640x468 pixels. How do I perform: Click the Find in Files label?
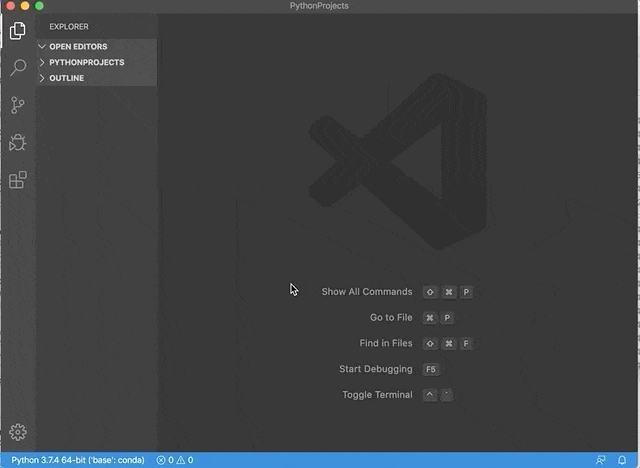(386, 343)
